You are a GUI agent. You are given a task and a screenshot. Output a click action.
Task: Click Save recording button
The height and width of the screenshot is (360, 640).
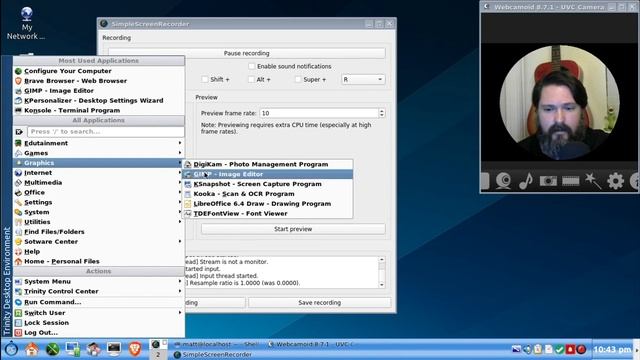319,302
